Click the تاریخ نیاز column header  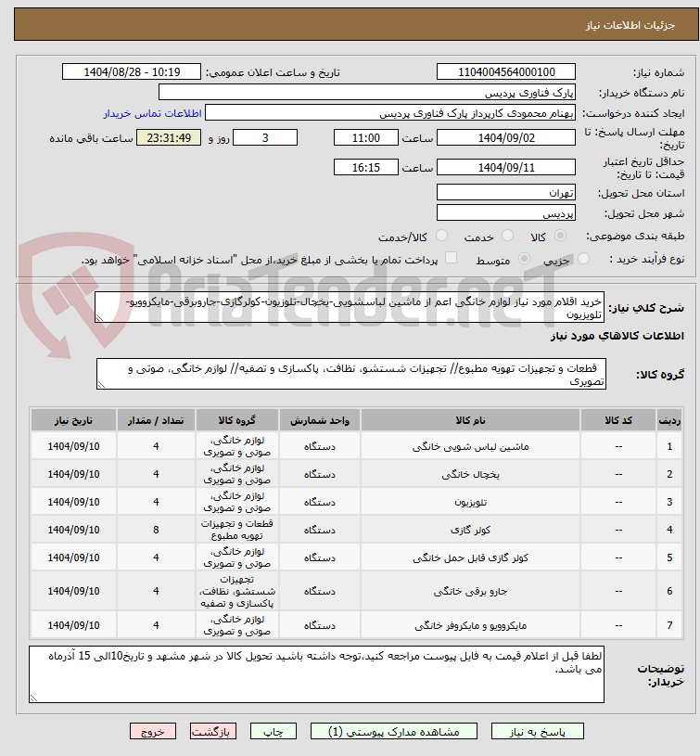[73, 420]
